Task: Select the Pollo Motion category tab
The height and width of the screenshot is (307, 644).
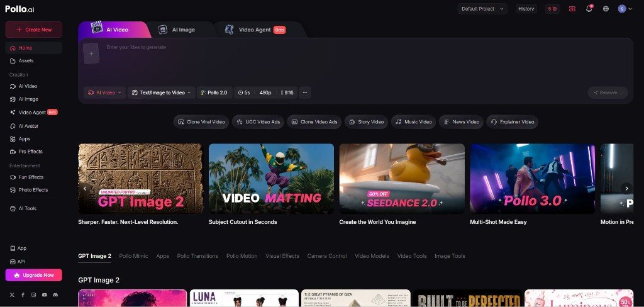Action: [x=242, y=256]
